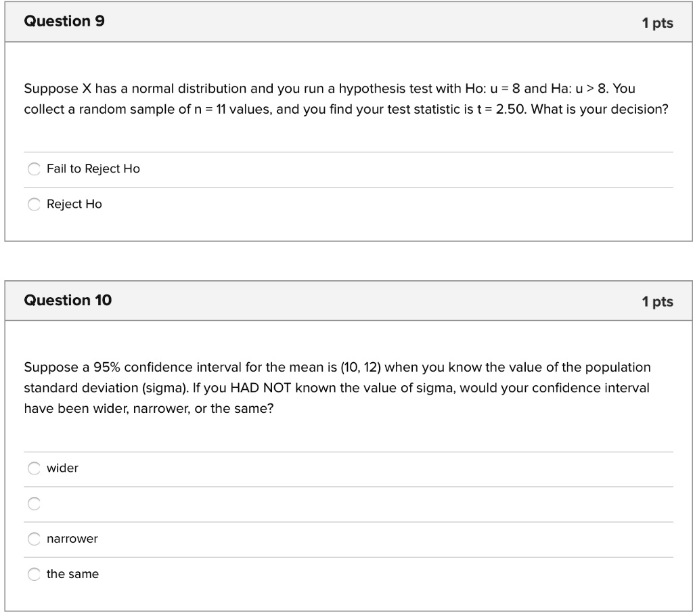
Task: Click the 'Question 10' heading
Action: [x=68, y=301]
